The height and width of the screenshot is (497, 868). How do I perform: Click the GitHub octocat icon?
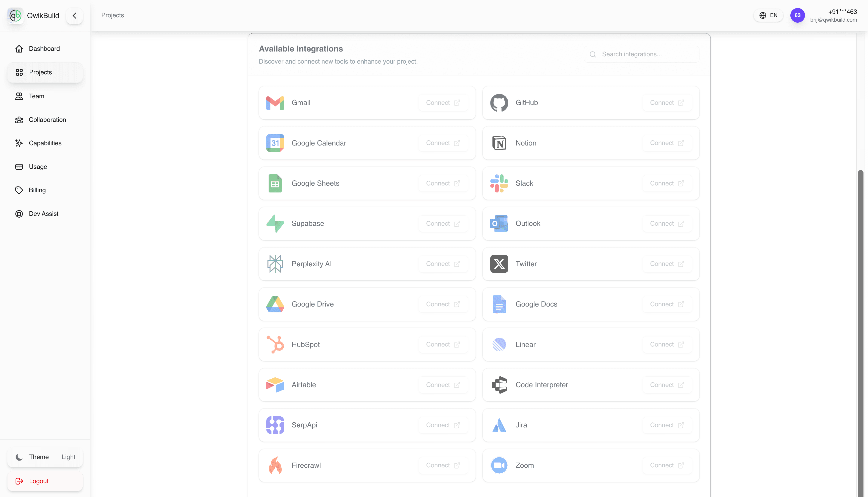(499, 103)
